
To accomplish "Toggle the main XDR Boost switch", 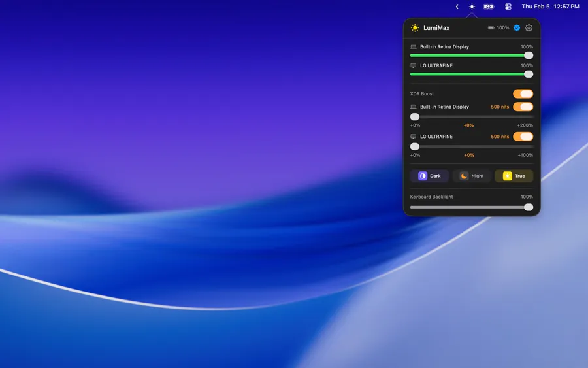I will [523, 93].
